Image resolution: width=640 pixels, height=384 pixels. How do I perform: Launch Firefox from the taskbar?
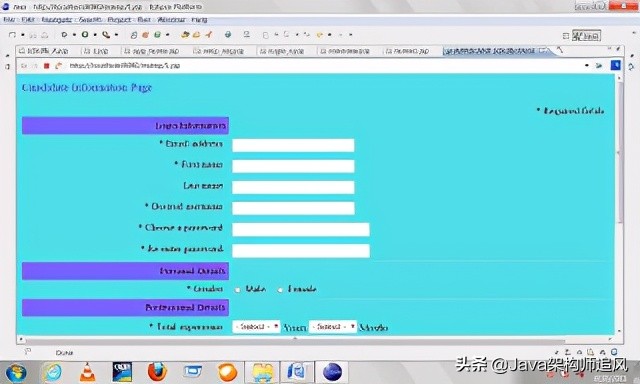pos(157,372)
